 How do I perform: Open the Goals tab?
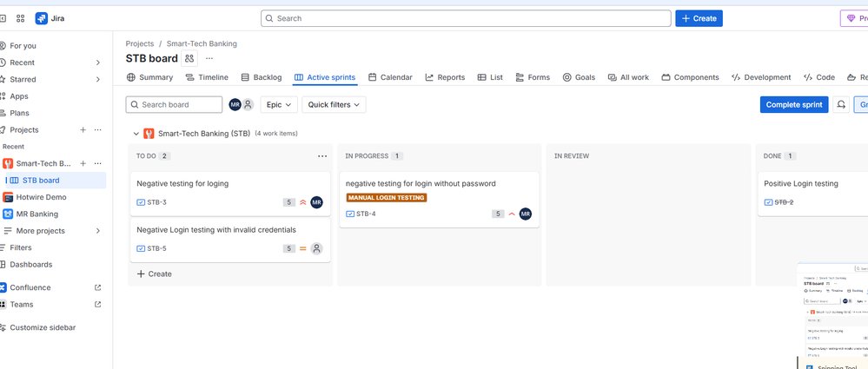[x=579, y=77]
